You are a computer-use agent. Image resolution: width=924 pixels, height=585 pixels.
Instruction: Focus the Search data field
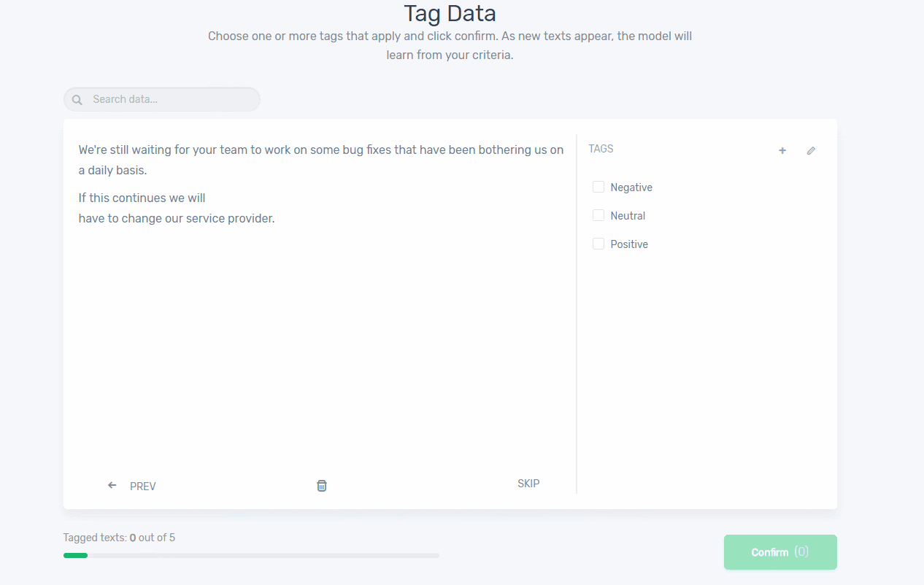point(172,99)
